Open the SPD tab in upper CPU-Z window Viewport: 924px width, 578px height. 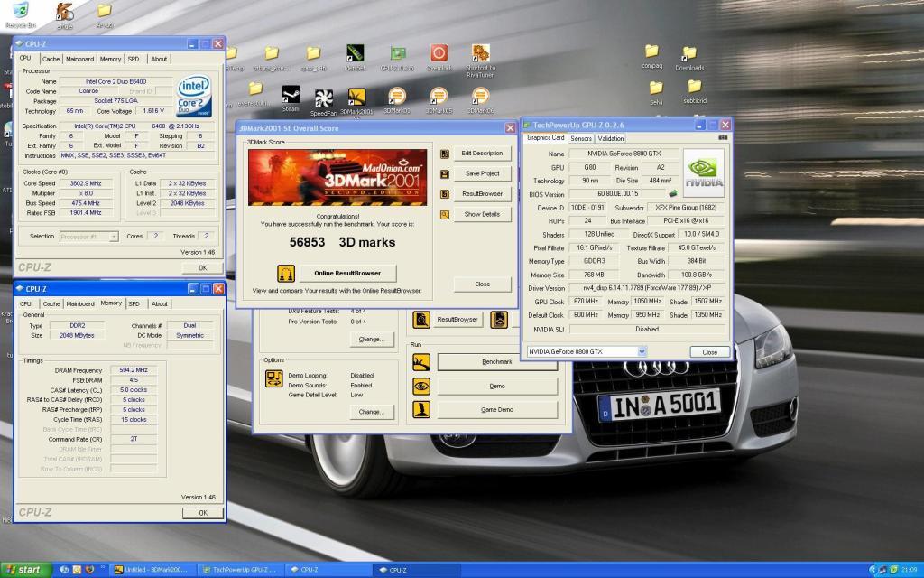pos(134,59)
